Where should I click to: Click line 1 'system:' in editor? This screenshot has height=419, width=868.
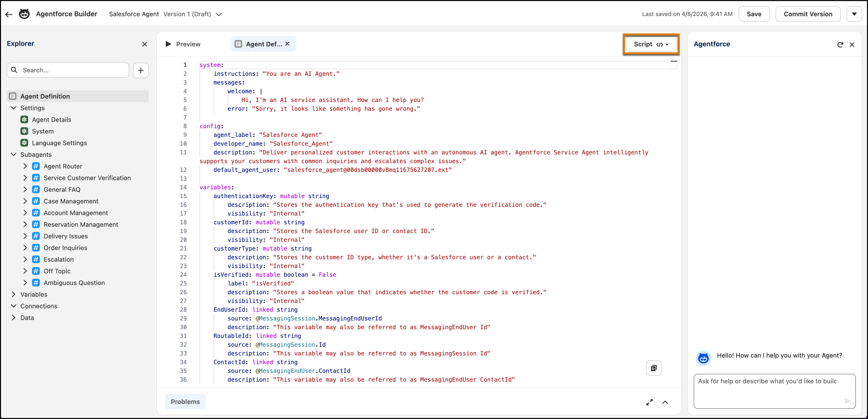point(211,65)
